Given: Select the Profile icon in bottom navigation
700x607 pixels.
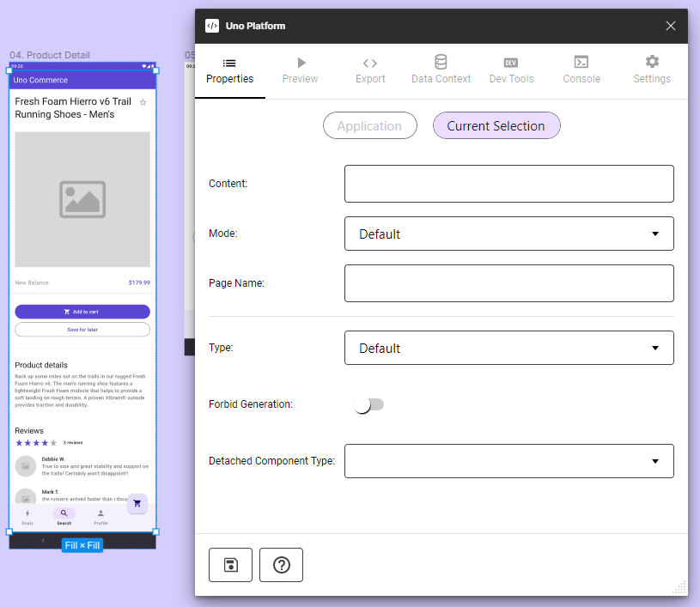Looking at the screenshot, I should pos(100,513).
